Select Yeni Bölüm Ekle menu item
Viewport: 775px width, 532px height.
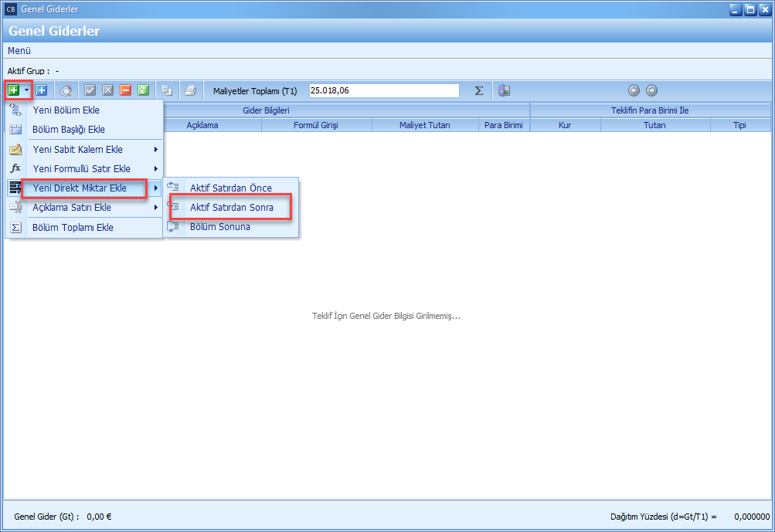coord(66,110)
